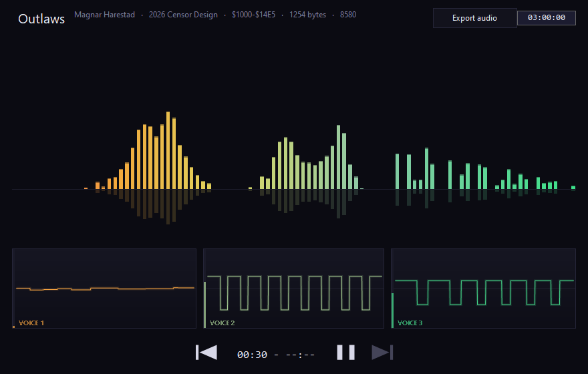The image size is (588, 374).
Task: Edit the 03:00:00 export duration field
Action: (547, 17)
